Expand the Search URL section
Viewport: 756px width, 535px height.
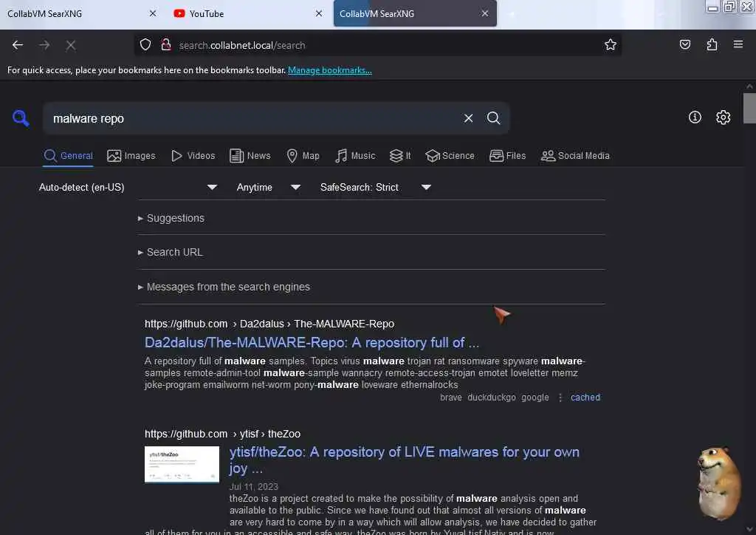tap(171, 252)
